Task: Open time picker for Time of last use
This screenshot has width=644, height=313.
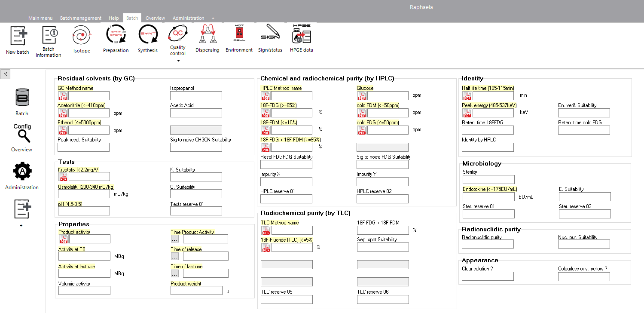Action: coord(175,273)
